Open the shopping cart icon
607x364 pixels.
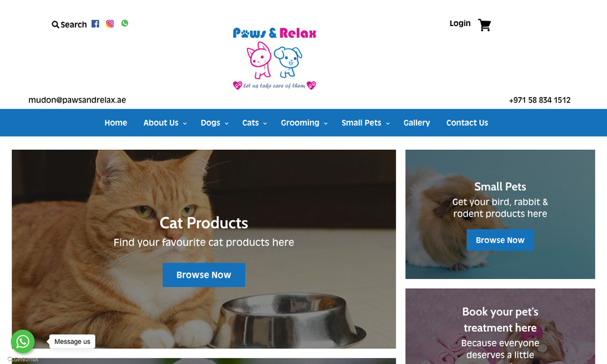(484, 25)
